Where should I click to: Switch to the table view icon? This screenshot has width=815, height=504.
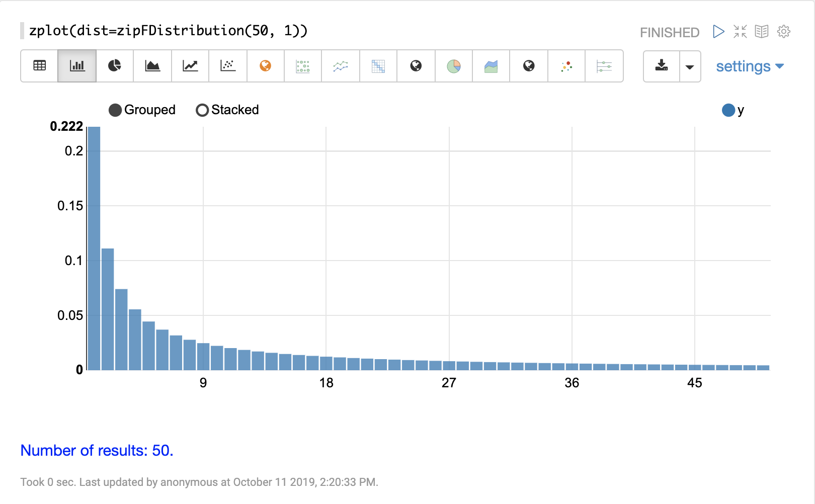(39, 66)
